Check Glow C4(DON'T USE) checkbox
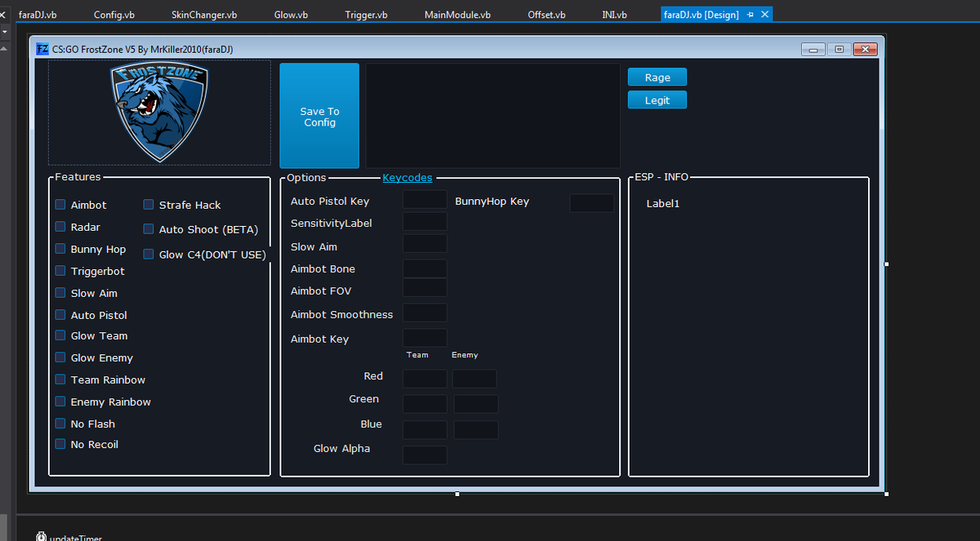The image size is (980, 541). [149, 255]
